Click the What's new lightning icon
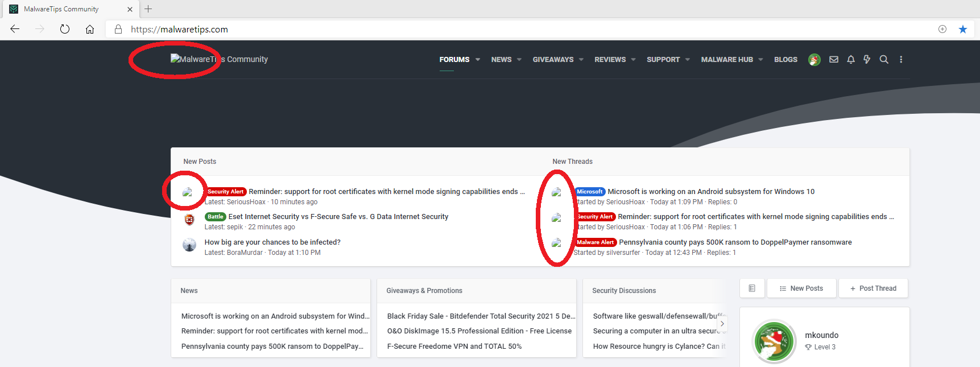Screen dimensions: 980x367 [867, 59]
